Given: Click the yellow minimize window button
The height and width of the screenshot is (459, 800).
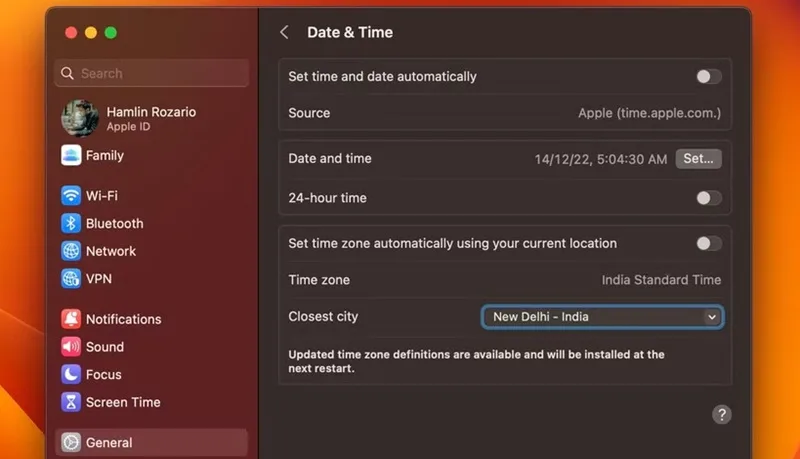Looking at the screenshot, I should coord(91,33).
